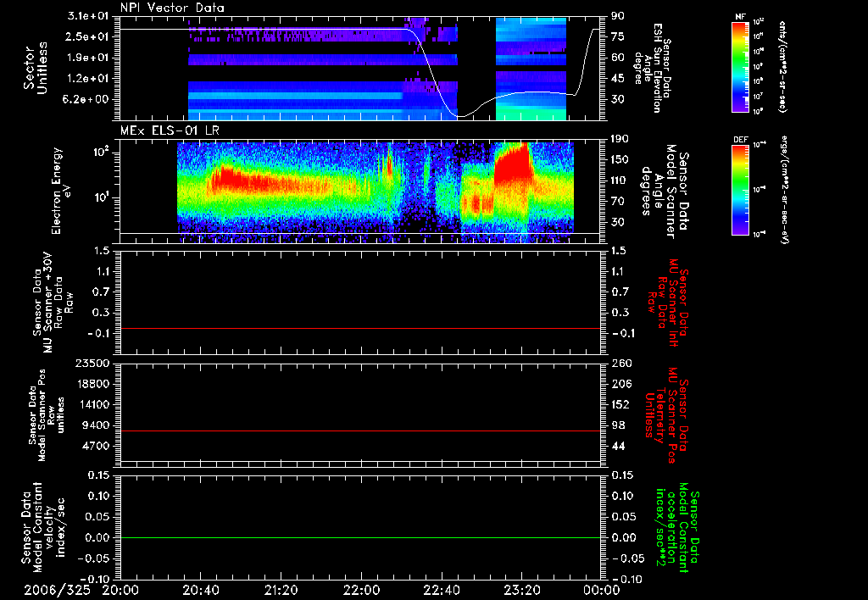Click the red line in Model Scanner Pos panel
This screenshot has height=600, width=868.
click(x=360, y=431)
